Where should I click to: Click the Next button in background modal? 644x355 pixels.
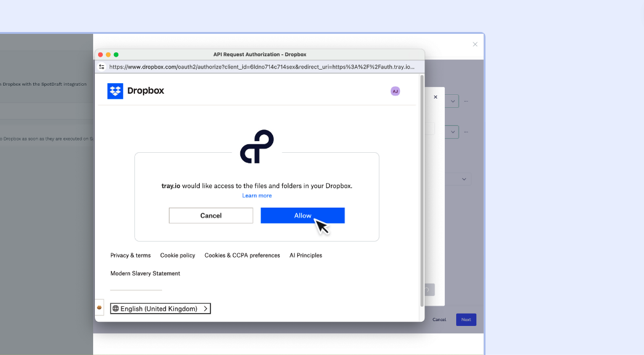(x=466, y=320)
